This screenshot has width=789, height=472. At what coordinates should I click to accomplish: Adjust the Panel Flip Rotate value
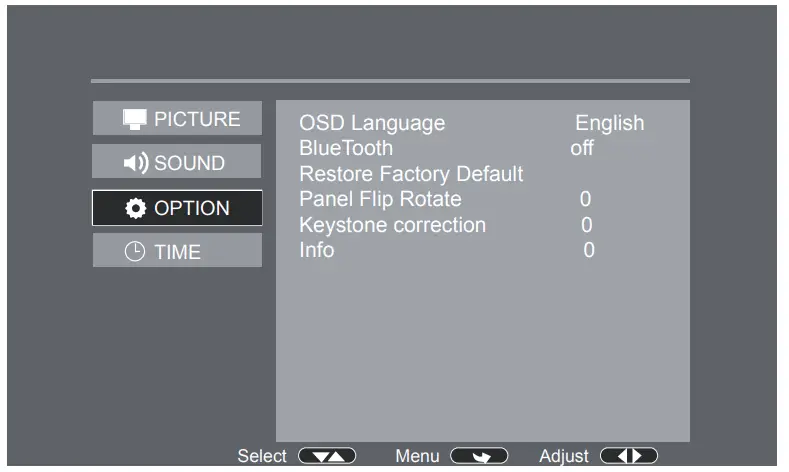point(586,199)
